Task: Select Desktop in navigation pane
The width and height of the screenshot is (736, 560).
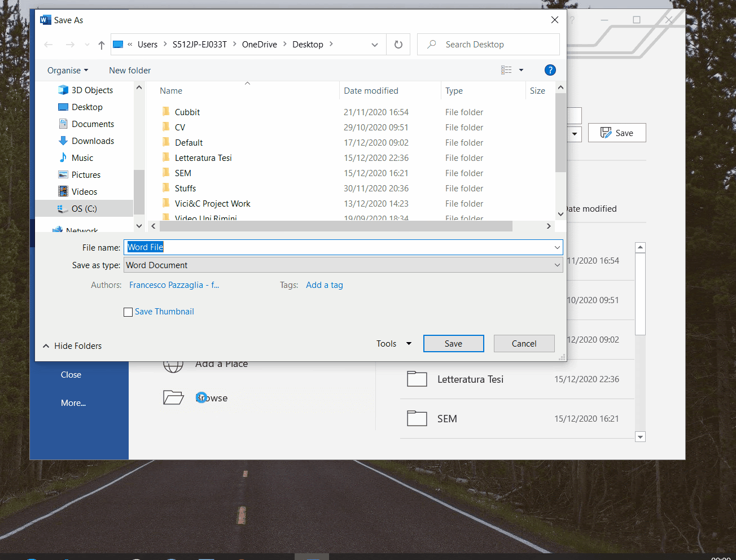Action: tap(81, 107)
